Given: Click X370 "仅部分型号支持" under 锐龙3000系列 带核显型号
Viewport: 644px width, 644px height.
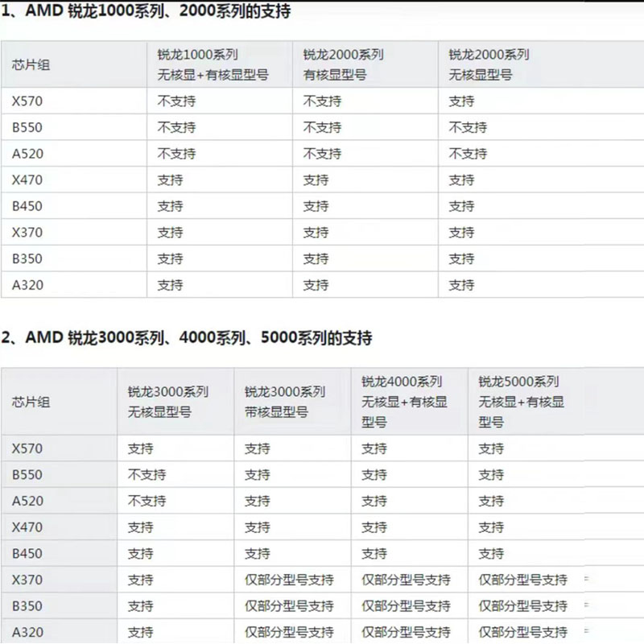Looking at the screenshot, I should [x=289, y=580].
